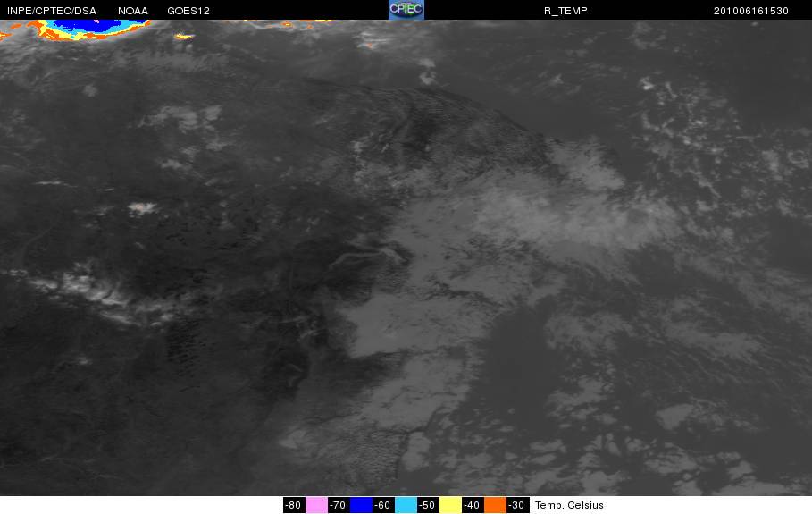The image size is (812, 514).
Task: Click the -80 legend value
Action: point(294,505)
